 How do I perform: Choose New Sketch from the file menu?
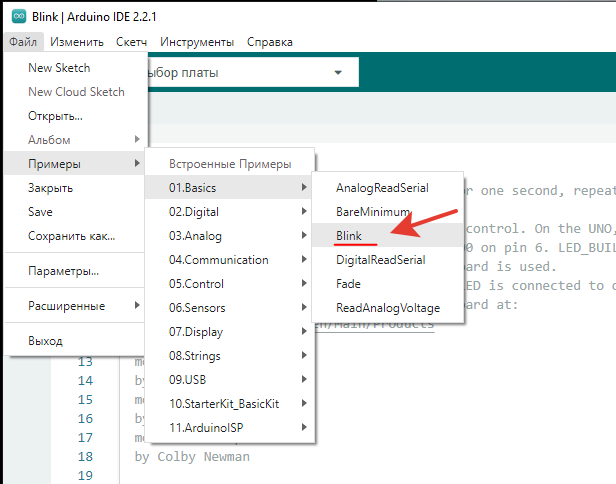76,68
